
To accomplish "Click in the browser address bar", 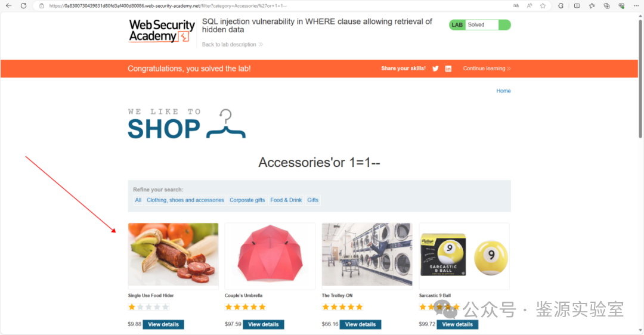I will point(271,6).
